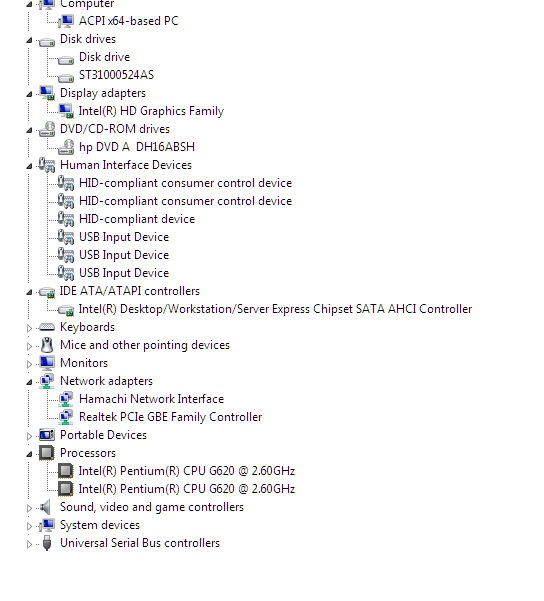544x601 pixels.
Task: Select the Keyboards label
Action: pyautogui.click(x=87, y=327)
